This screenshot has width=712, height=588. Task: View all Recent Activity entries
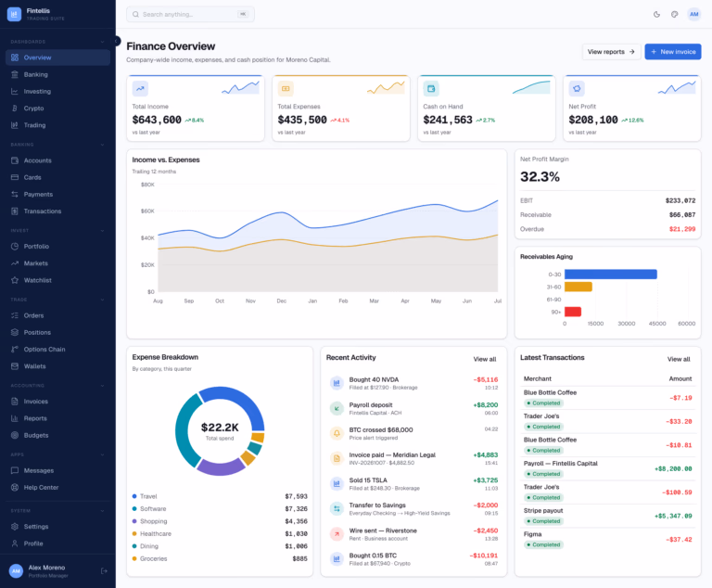tap(485, 359)
